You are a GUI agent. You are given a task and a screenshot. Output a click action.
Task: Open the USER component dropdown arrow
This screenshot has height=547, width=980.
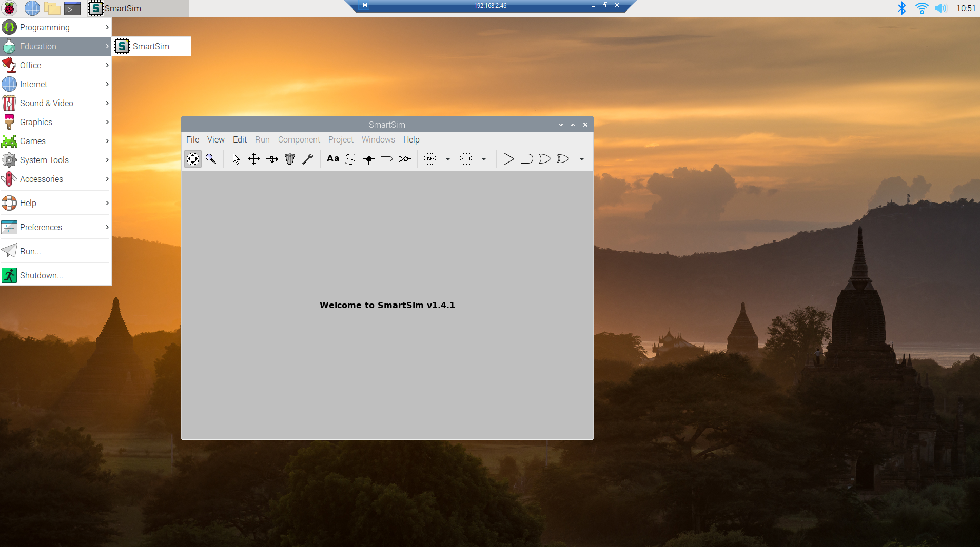[448, 159]
